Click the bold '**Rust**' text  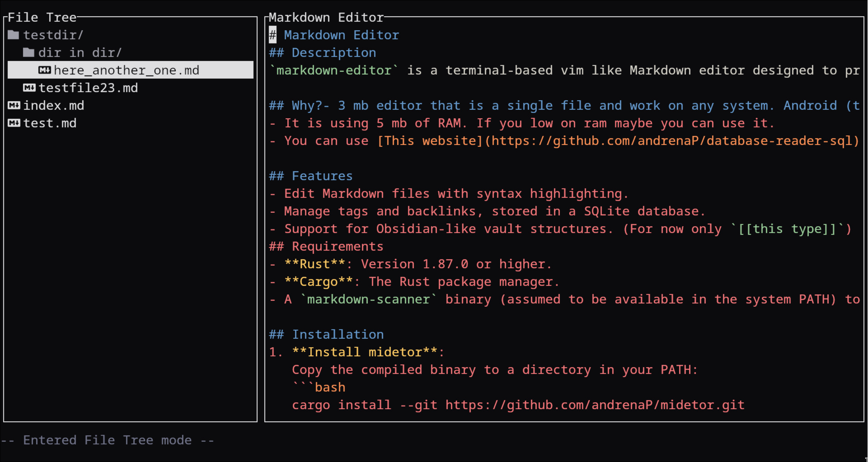[315, 264]
